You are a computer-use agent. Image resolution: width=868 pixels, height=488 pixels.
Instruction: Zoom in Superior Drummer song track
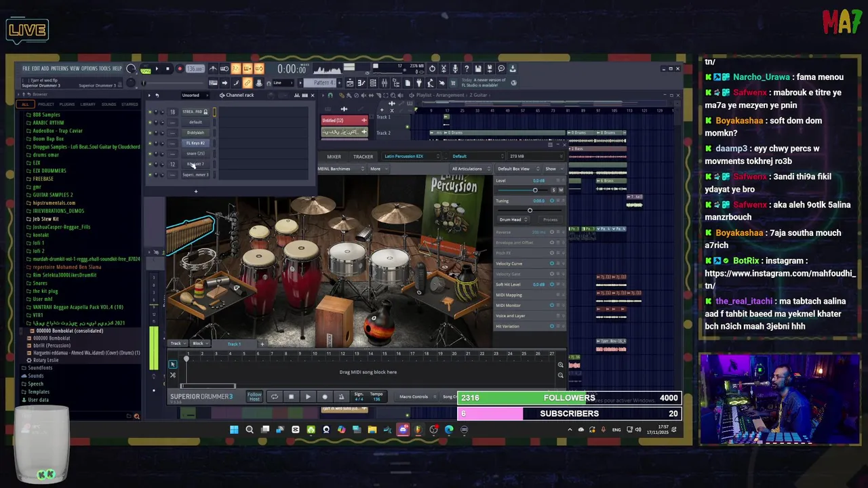click(560, 365)
